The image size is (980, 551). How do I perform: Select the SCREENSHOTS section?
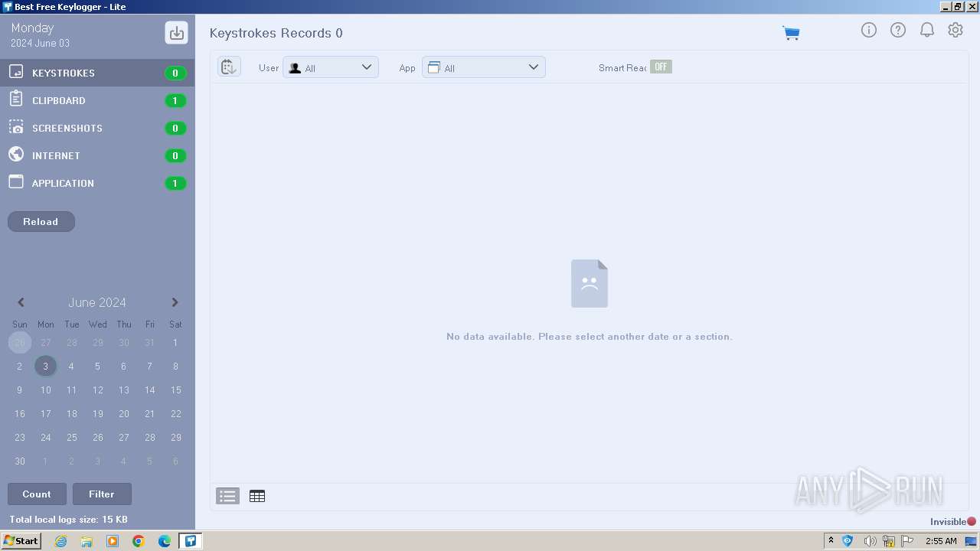(x=97, y=128)
